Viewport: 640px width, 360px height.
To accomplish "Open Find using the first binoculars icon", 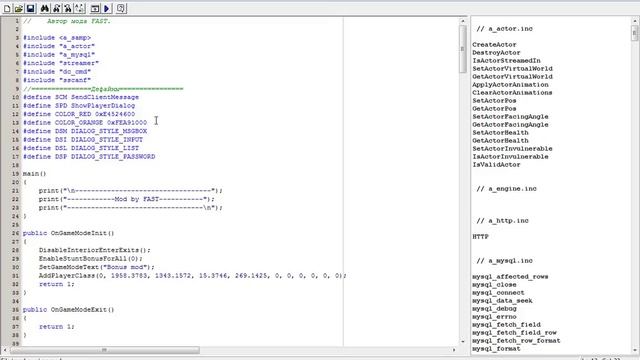I will (45, 8).
